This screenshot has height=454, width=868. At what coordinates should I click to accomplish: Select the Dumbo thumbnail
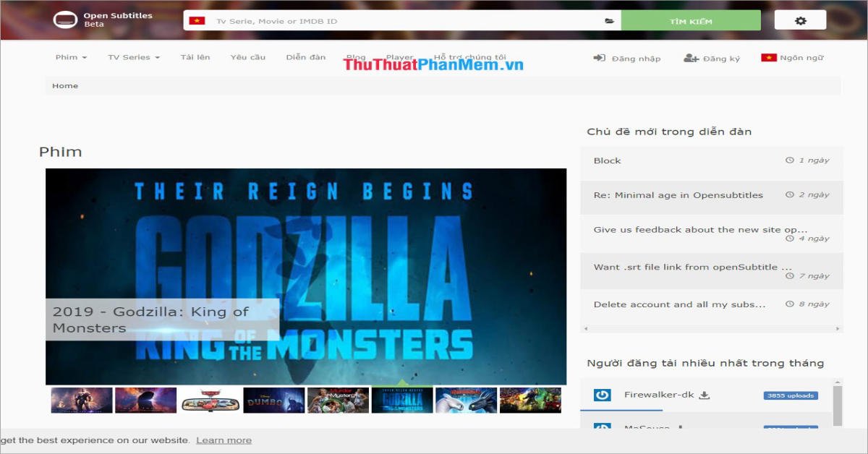pyautogui.click(x=274, y=401)
